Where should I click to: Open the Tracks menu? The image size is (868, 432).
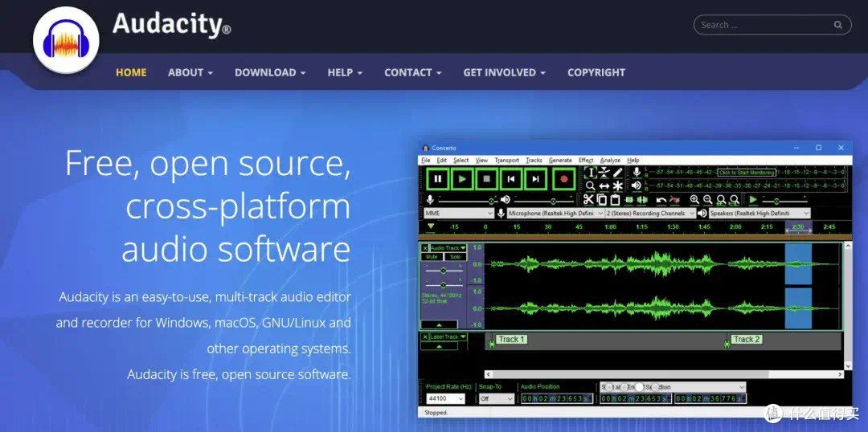click(534, 161)
